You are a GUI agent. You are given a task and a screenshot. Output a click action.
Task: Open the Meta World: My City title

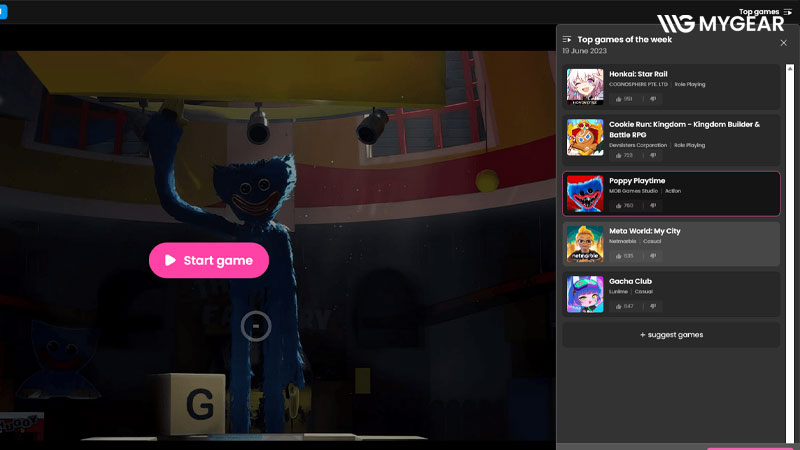coord(644,231)
